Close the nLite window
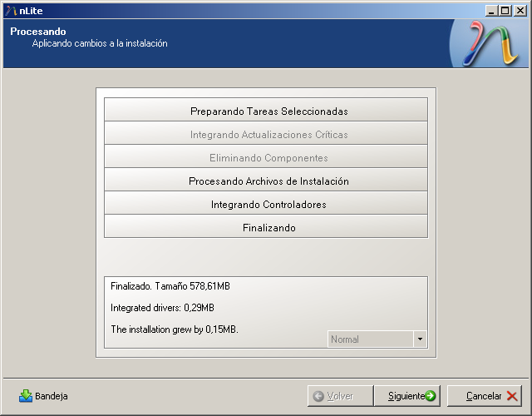 pyautogui.click(x=520, y=11)
